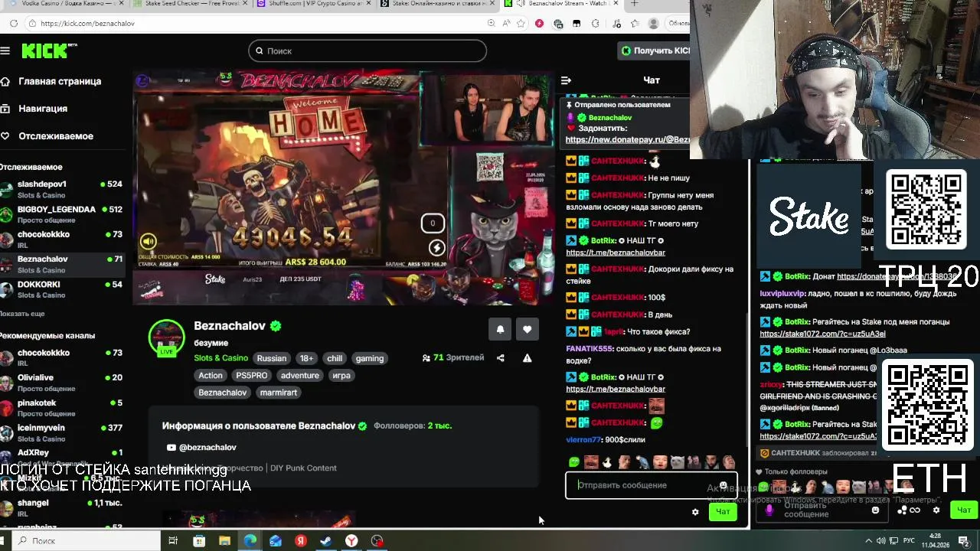This screenshot has height=551, width=980.
Task: Open emoji picker in main chat input
Action: point(723,486)
